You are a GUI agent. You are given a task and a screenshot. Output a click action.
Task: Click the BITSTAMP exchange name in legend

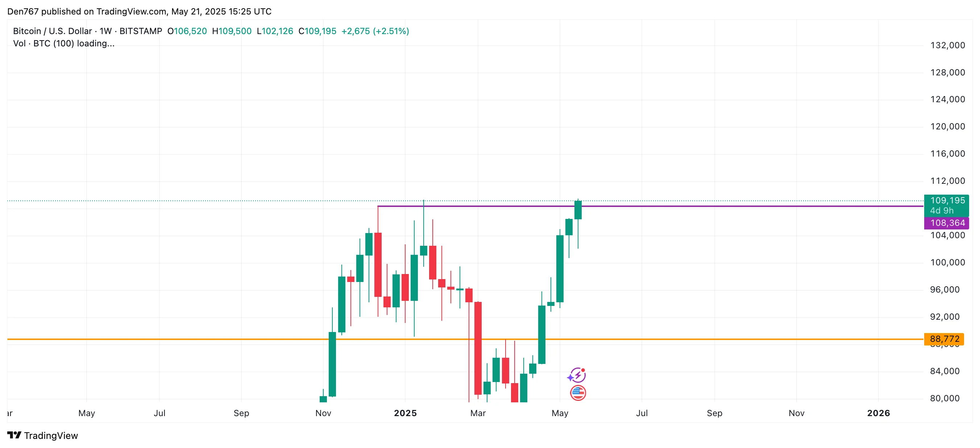tap(141, 31)
